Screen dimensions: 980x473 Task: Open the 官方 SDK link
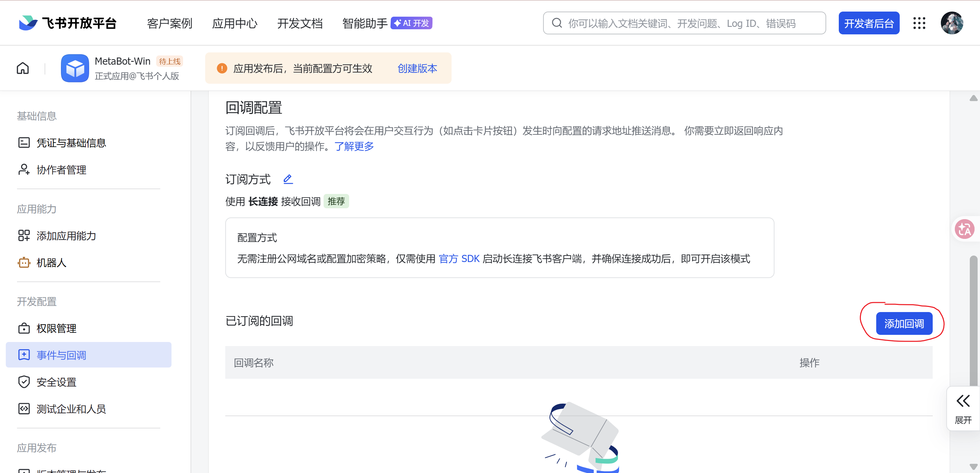[459, 259]
